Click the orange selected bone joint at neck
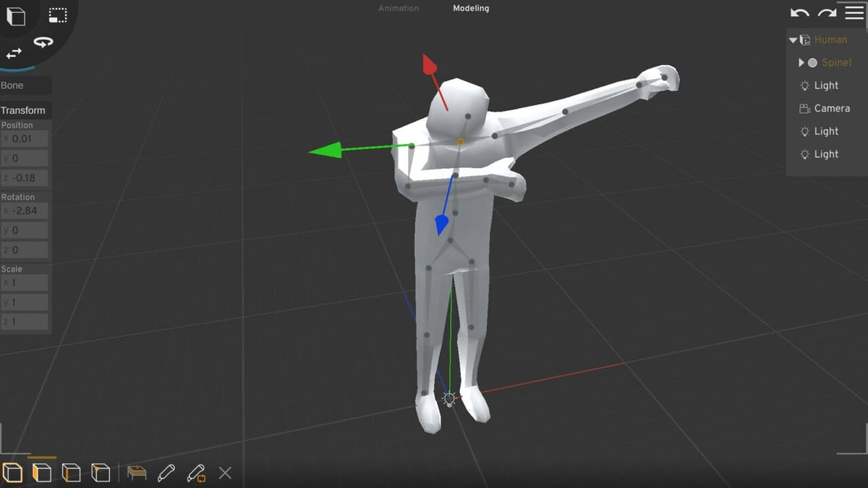The height and width of the screenshot is (488, 868). coord(460,141)
